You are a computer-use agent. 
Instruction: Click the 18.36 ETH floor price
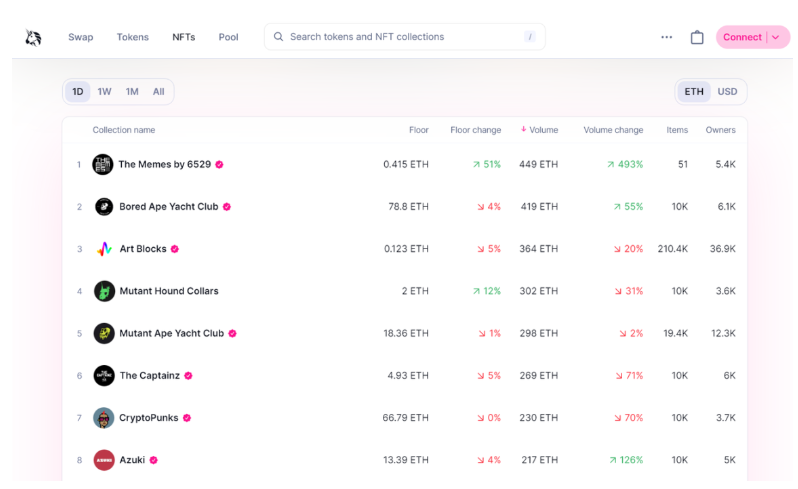406,333
